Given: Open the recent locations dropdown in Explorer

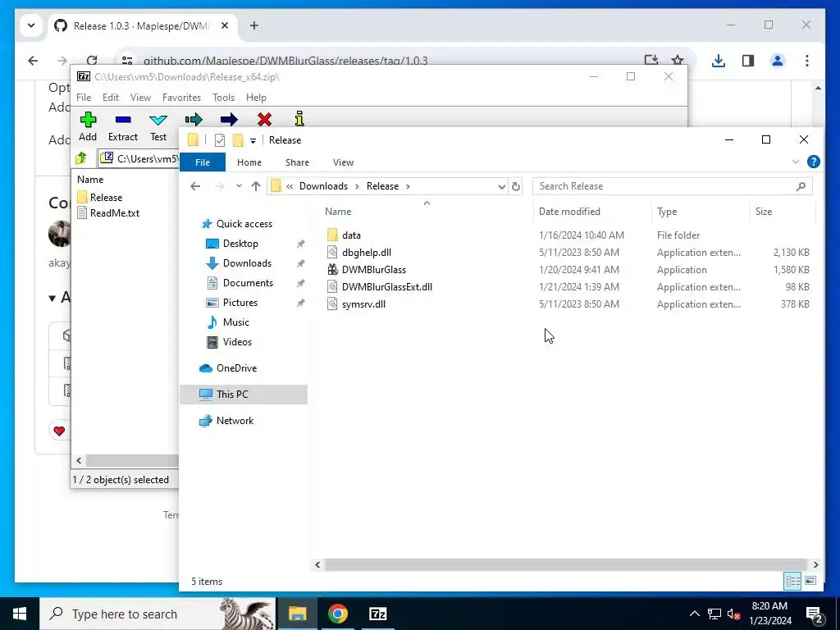Looking at the screenshot, I should coord(239,186).
